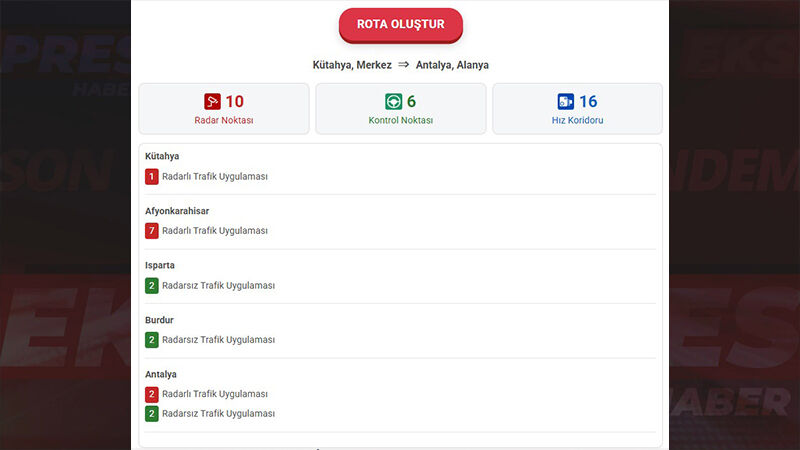Select the Isparta province heading
Viewport: 800px width, 450px height.
(160, 265)
